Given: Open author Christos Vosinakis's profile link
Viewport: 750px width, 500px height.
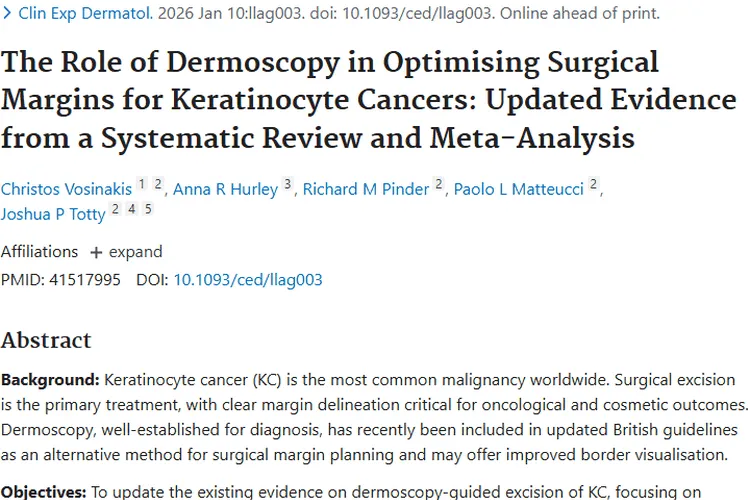Looking at the screenshot, I should coord(66,189).
